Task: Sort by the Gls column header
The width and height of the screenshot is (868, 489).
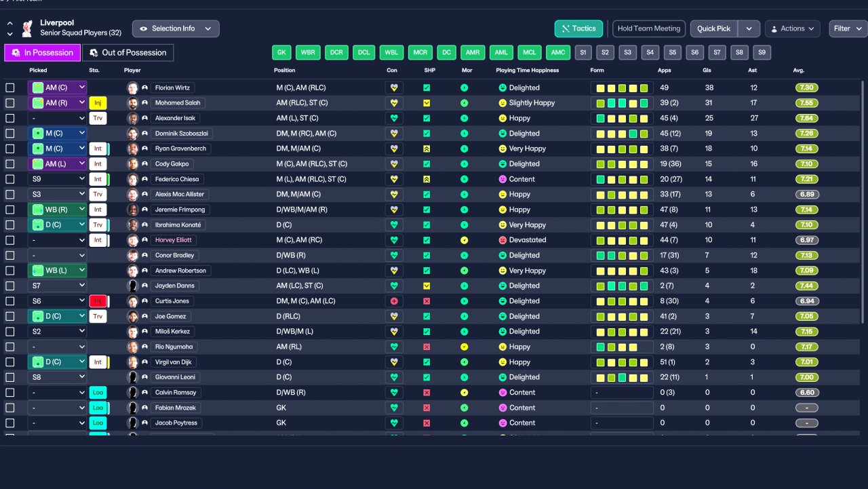Action: 707,71
